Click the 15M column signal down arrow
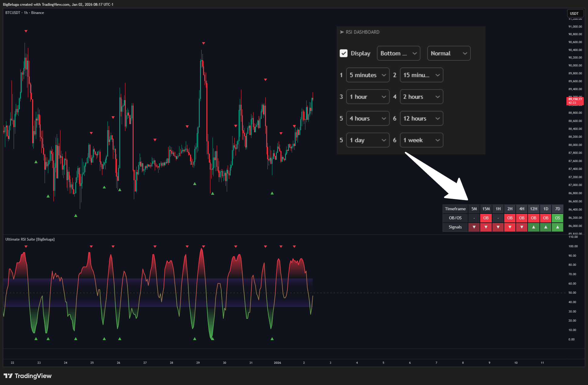 [x=486, y=227]
